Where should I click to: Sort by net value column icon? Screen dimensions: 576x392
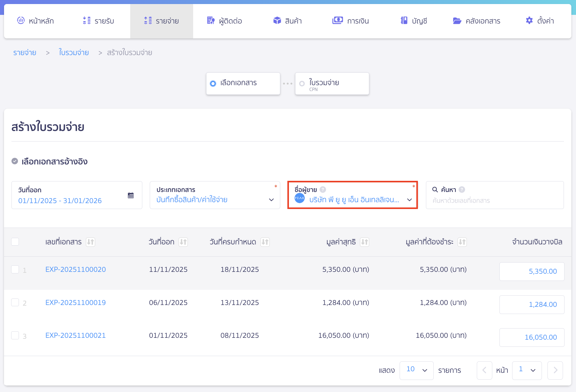tap(365, 242)
